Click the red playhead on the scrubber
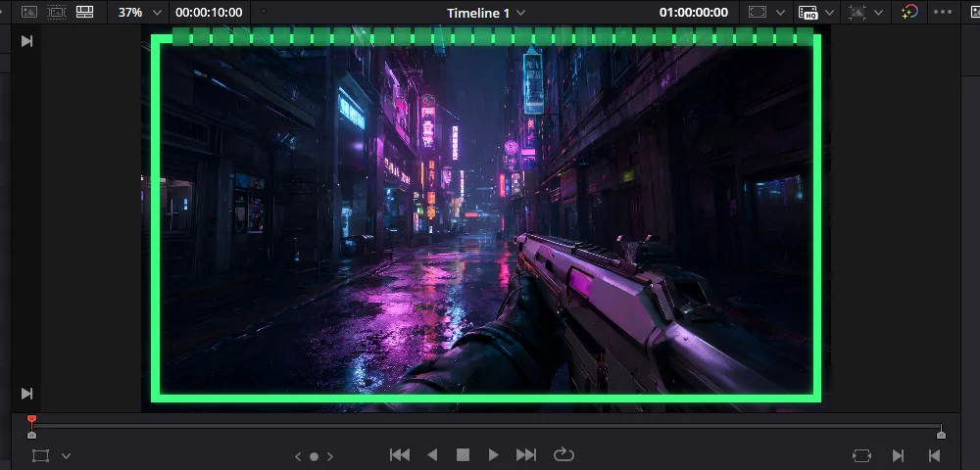The image size is (980, 470). tap(32, 419)
